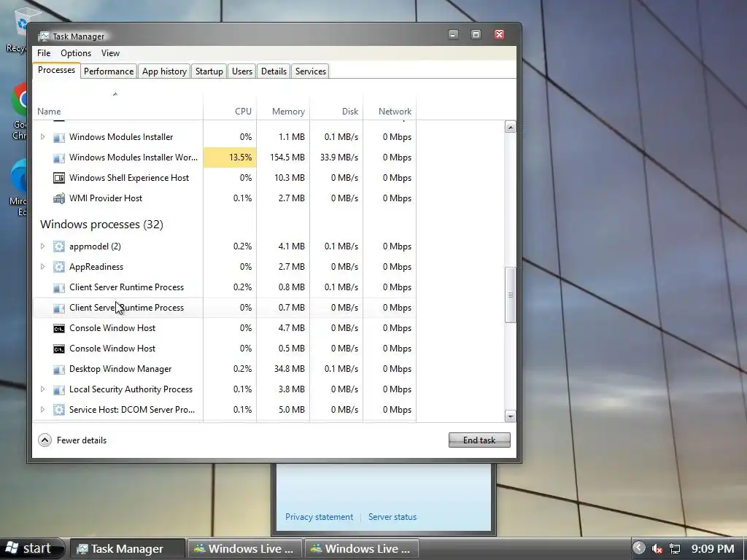The height and width of the screenshot is (560, 747).
Task: Click the Fewer details arrow icon
Action: [x=44, y=440]
